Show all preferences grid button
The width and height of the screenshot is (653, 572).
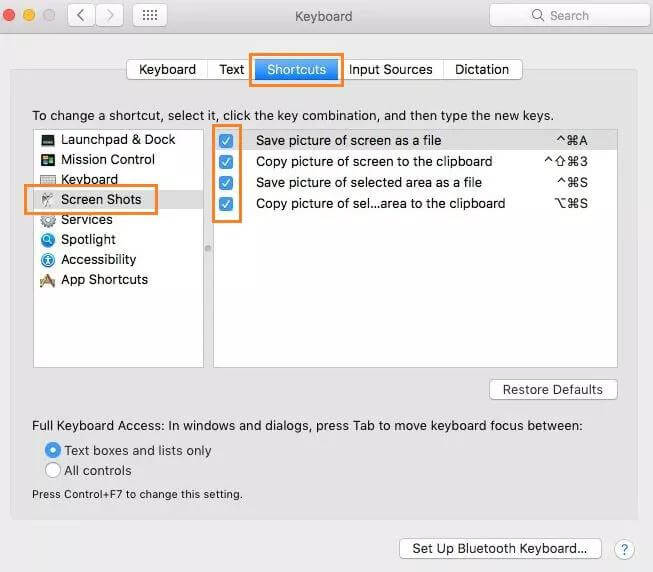click(x=149, y=16)
